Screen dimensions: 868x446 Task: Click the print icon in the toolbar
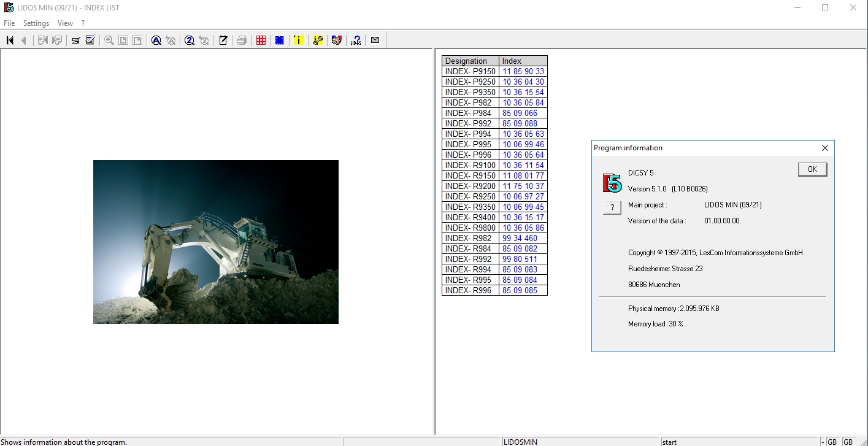[242, 40]
